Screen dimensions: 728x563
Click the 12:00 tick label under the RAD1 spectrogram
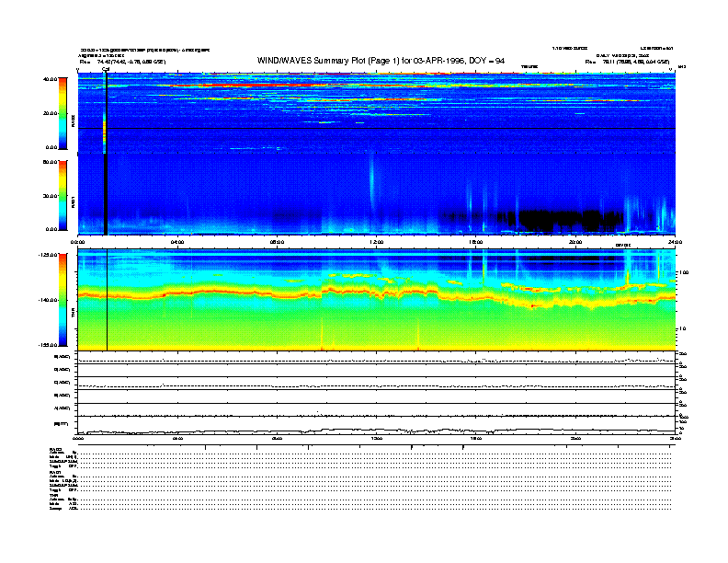[376, 242]
